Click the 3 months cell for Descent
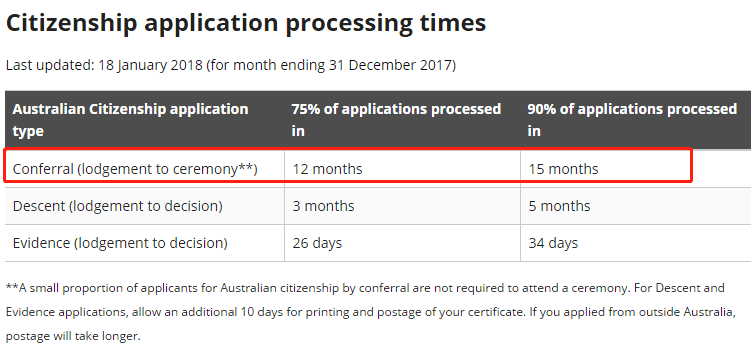 [323, 206]
